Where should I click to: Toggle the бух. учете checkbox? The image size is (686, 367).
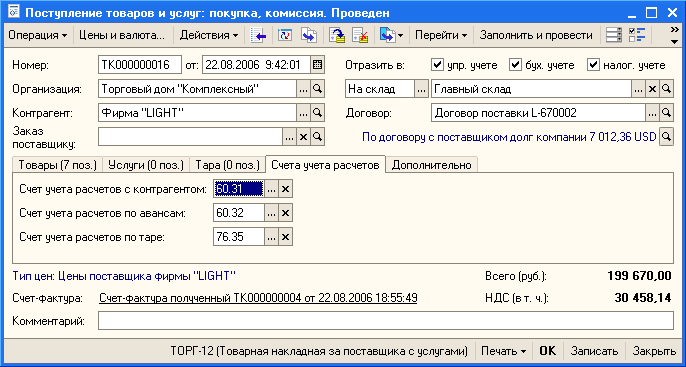[x=515, y=65]
